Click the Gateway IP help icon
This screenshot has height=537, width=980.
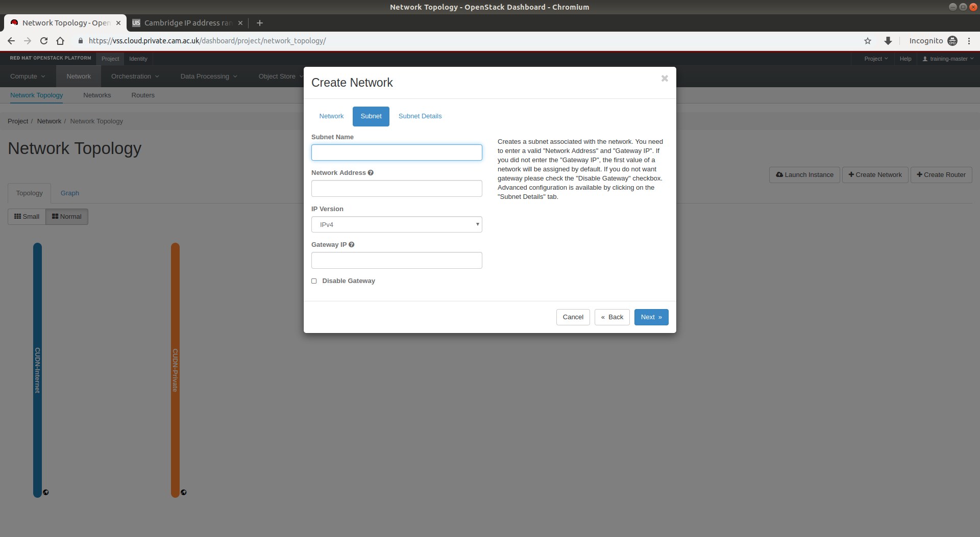(x=351, y=245)
